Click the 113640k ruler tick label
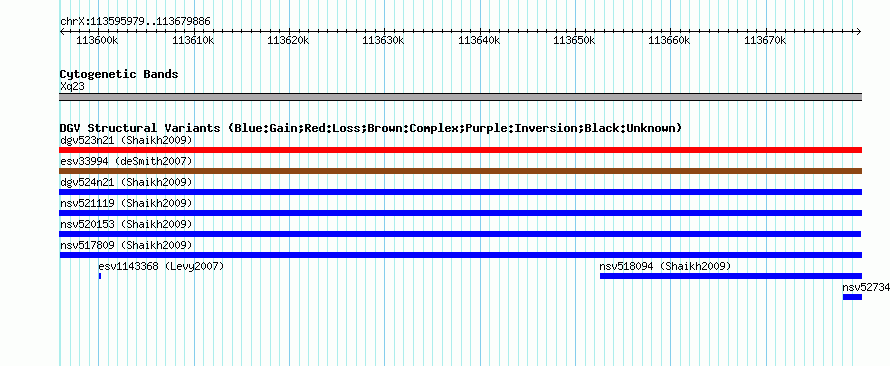The height and width of the screenshot is (366, 890). pyautogui.click(x=479, y=40)
